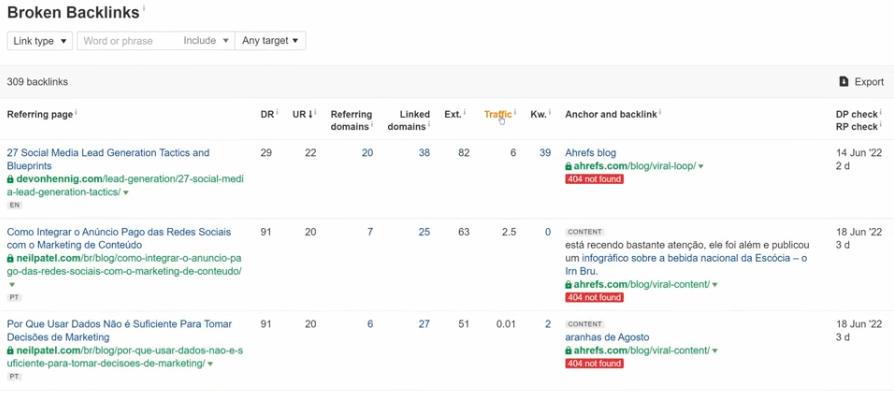Screen dimensions: 894x394
Task: Click keywords value 2 in third row
Action: (548, 324)
